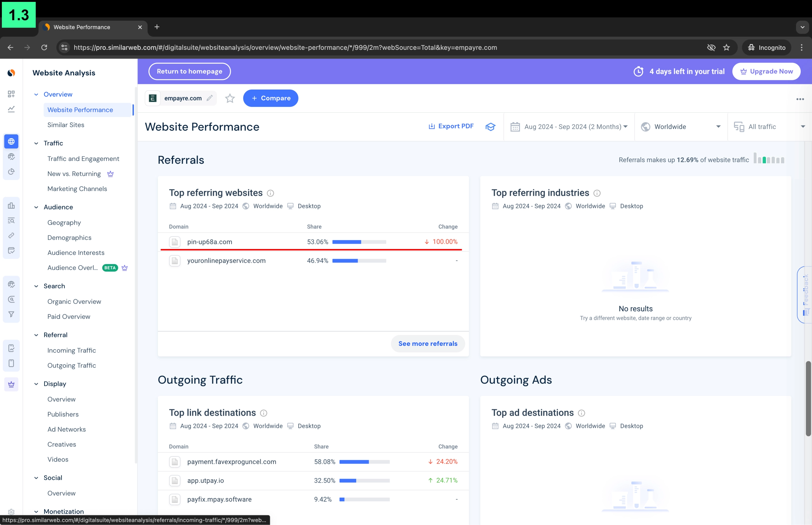Click the favorite star next to empayre.com
The image size is (812, 525).
(x=230, y=99)
